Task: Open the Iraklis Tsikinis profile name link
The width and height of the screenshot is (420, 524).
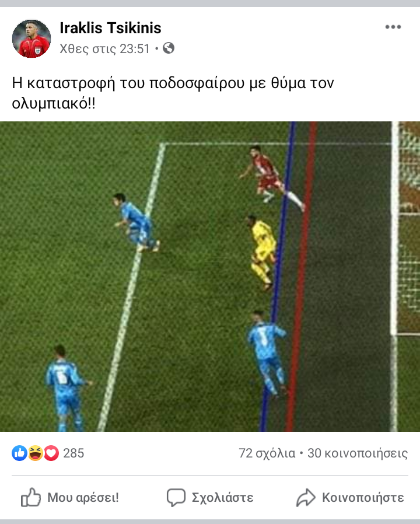Action: (110, 28)
